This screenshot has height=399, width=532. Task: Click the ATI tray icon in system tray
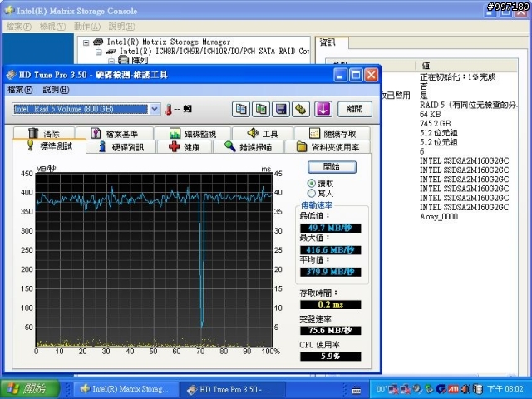[x=454, y=389]
